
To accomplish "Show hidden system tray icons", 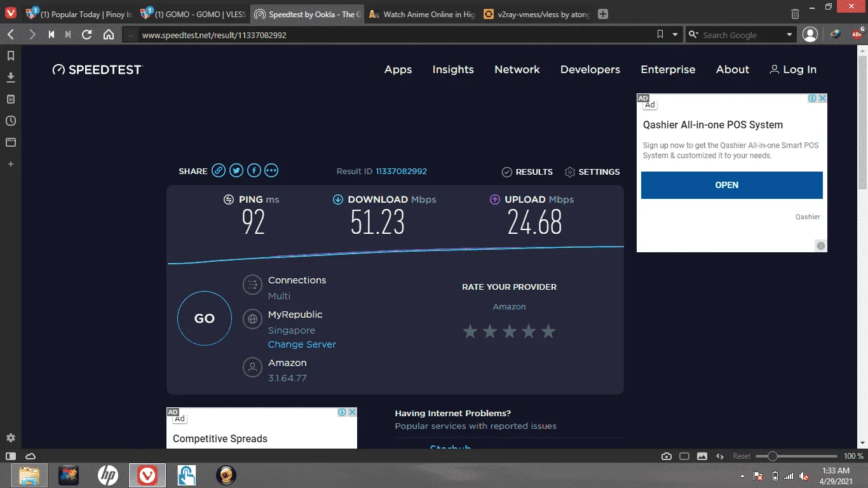I will (743, 475).
